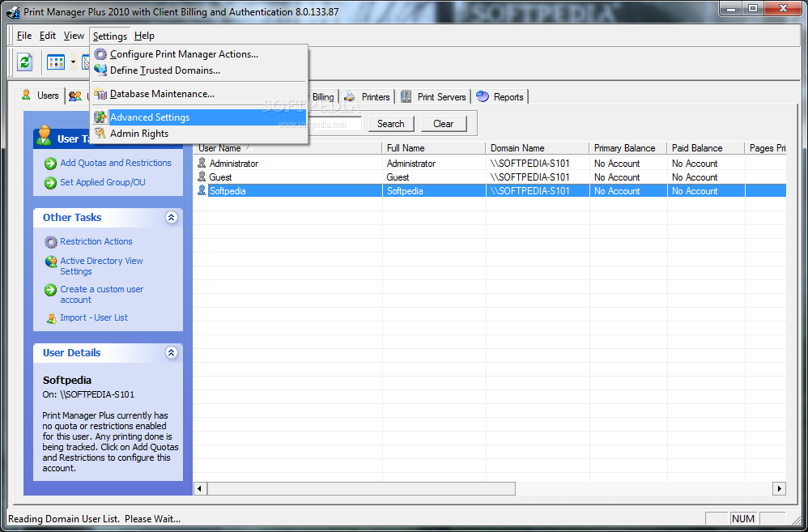Sort by Full Name column header

434,148
